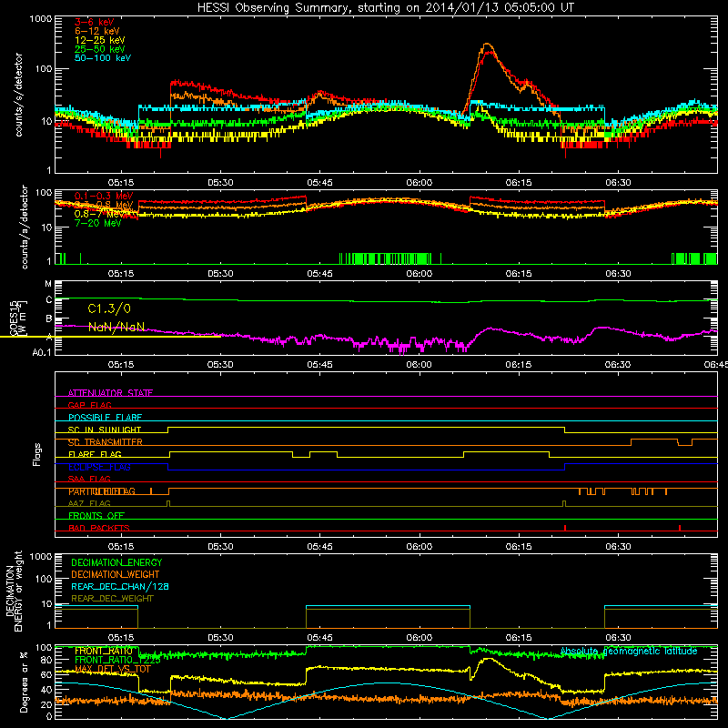This screenshot has width=728, height=728.
Task: Click the MAX_DET_VS_TOT legend label
Action: tap(113, 669)
